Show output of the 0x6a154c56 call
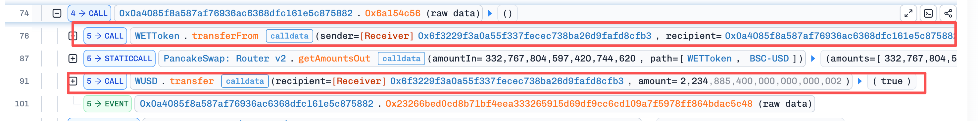This screenshot has width=980, height=121. pyautogui.click(x=490, y=13)
